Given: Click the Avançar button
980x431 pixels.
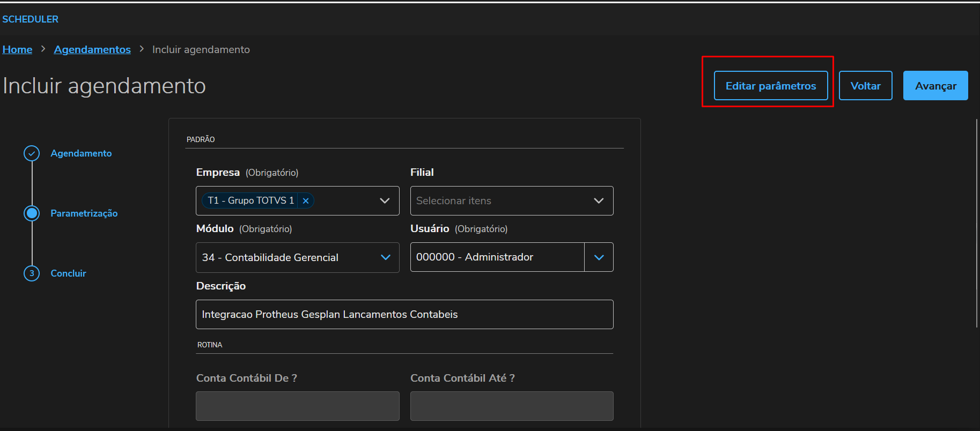Looking at the screenshot, I should point(935,86).
